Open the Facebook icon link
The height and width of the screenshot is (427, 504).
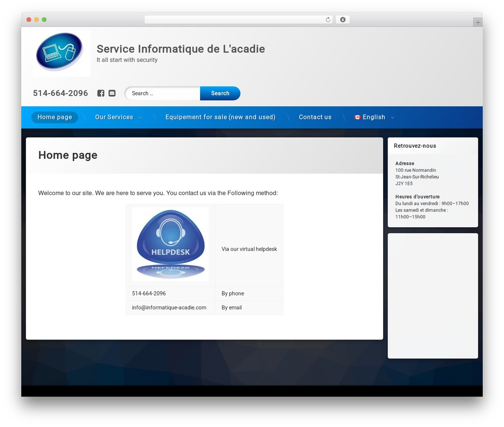click(101, 93)
